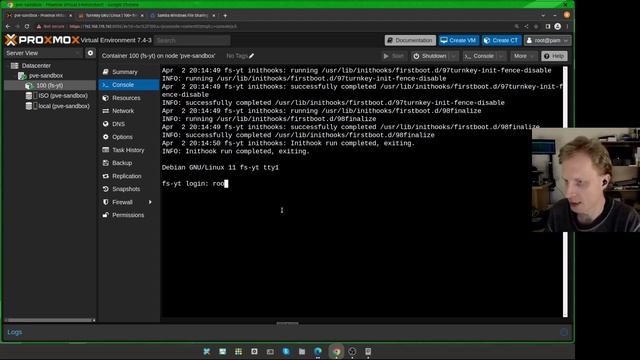Click the Create CT button

pyautogui.click(x=501, y=40)
